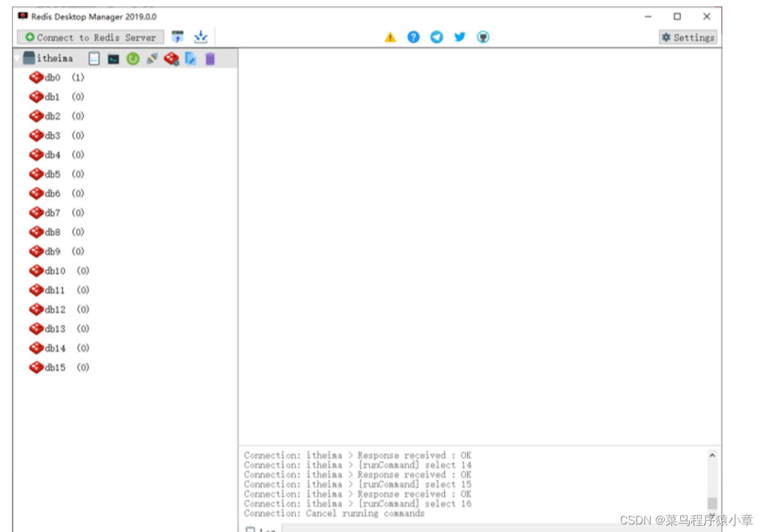Viewport: 763px width, 532px height.
Task: Click the red Redis icon next to db0
Action: [37, 78]
